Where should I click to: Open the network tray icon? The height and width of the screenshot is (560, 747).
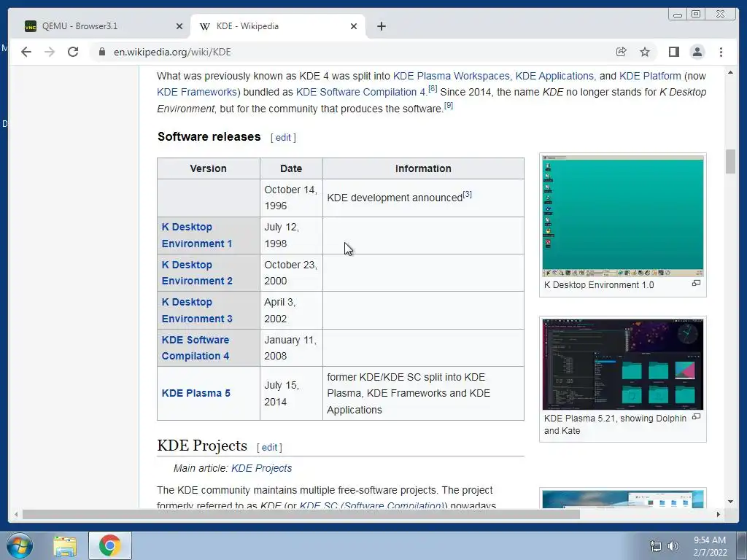(x=656, y=546)
